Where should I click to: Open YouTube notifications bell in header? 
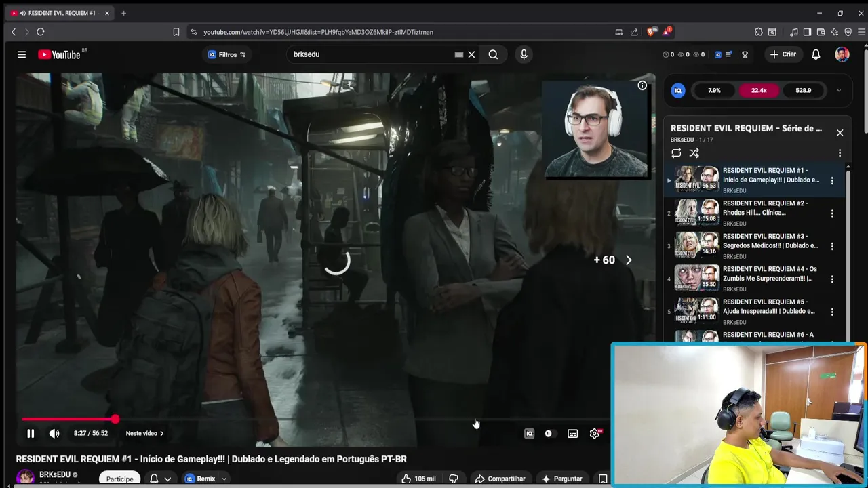[816, 54]
